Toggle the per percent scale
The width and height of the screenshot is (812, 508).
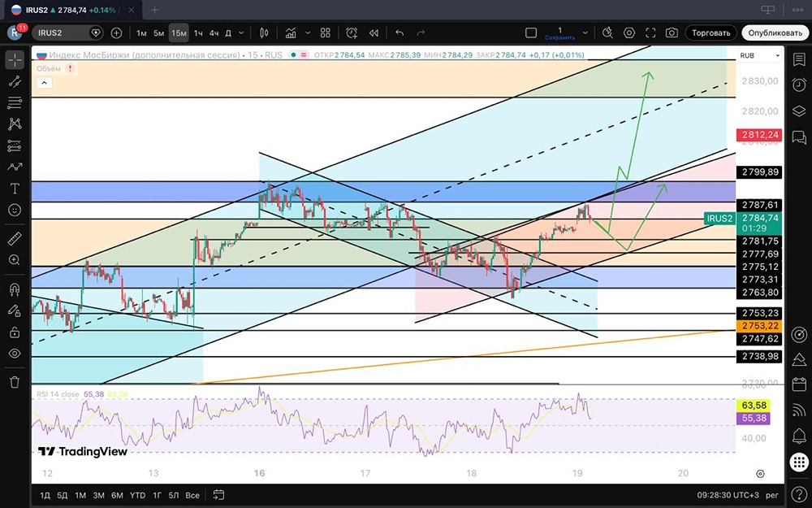click(772, 496)
